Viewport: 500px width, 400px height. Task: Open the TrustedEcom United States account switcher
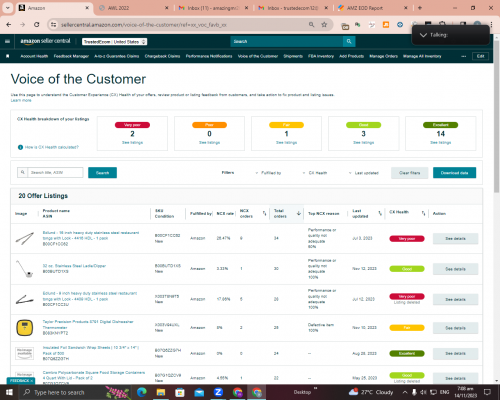115,42
